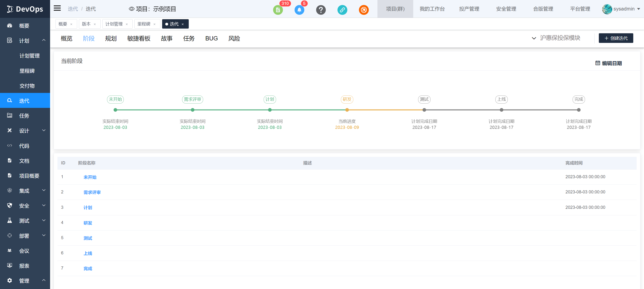Viewport: 644px width, 289px height.
Task: Switch to the 敏捷看板 tab
Action: click(139, 38)
